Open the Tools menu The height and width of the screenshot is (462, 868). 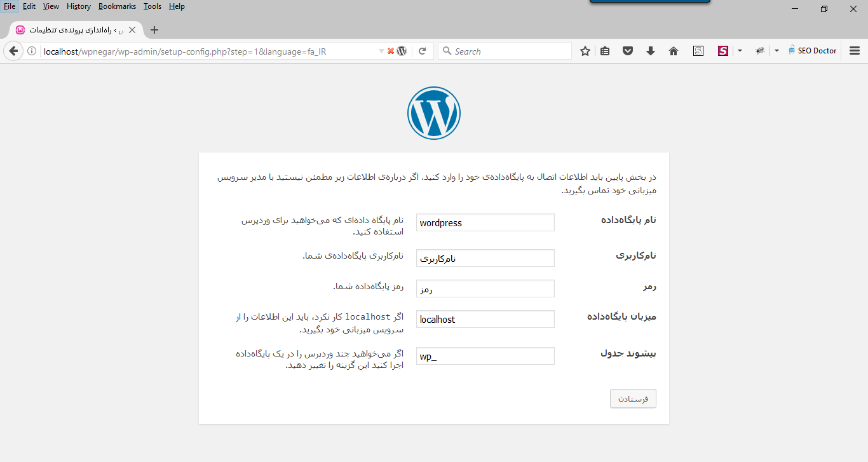153,6
